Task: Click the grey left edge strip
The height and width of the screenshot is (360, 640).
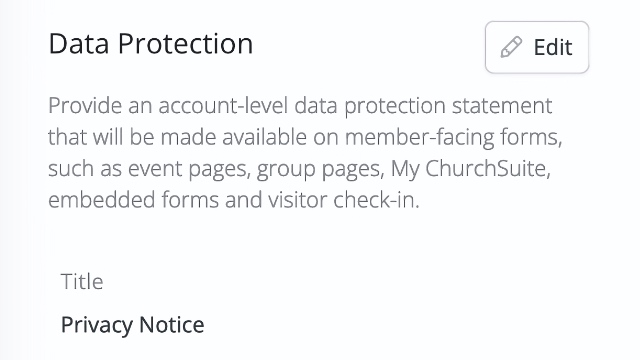Action: 14,180
